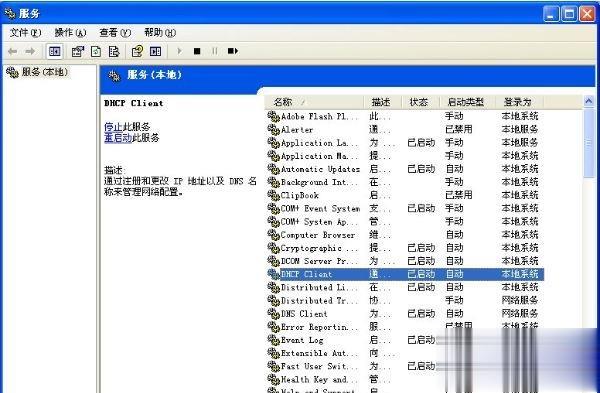Click the gear icon of COM+ Event System
This screenshot has width=600, height=393.
click(273, 209)
